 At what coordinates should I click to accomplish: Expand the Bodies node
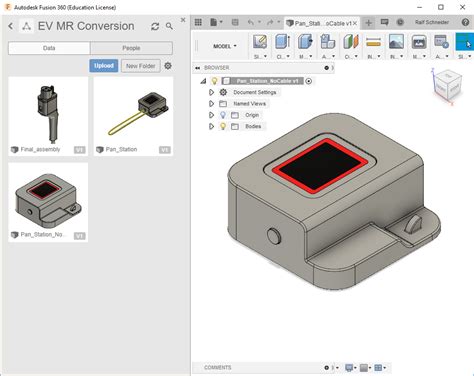[211, 126]
